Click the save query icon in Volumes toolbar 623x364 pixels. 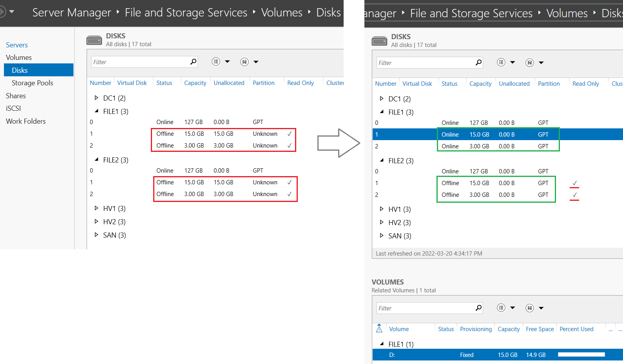point(530,308)
